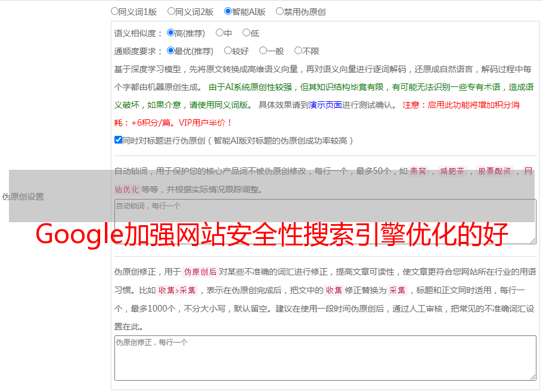The image size is (543, 392).
Task: Select the 同义词2版 radio option
Action: coord(171,11)
